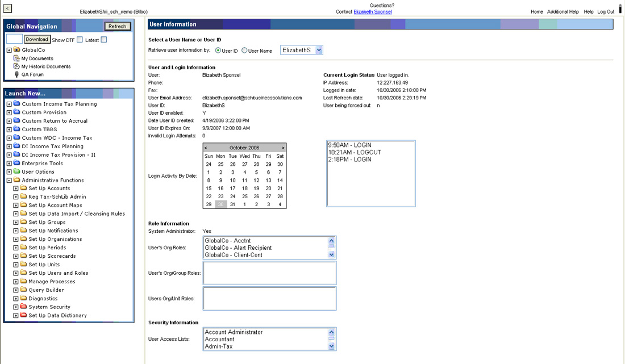Click the Custom Provision folder icon

(x=16, y=112)
